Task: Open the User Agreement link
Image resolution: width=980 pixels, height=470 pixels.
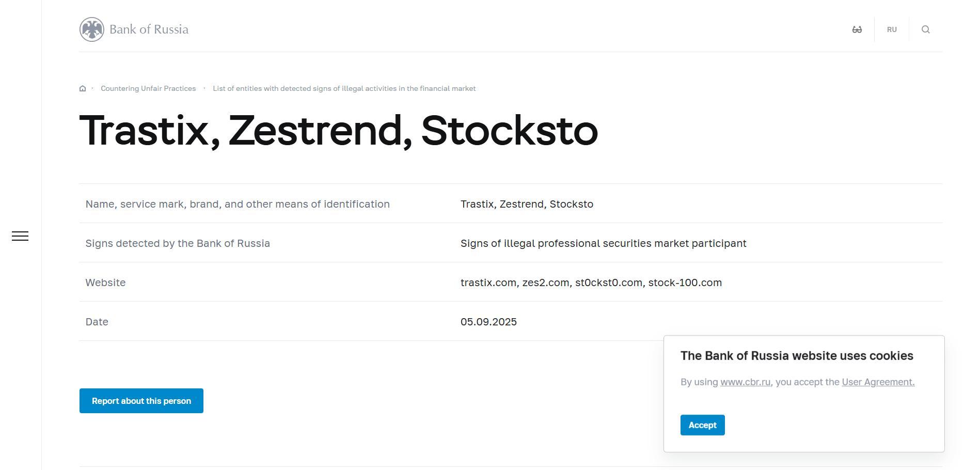Action: 878,382
